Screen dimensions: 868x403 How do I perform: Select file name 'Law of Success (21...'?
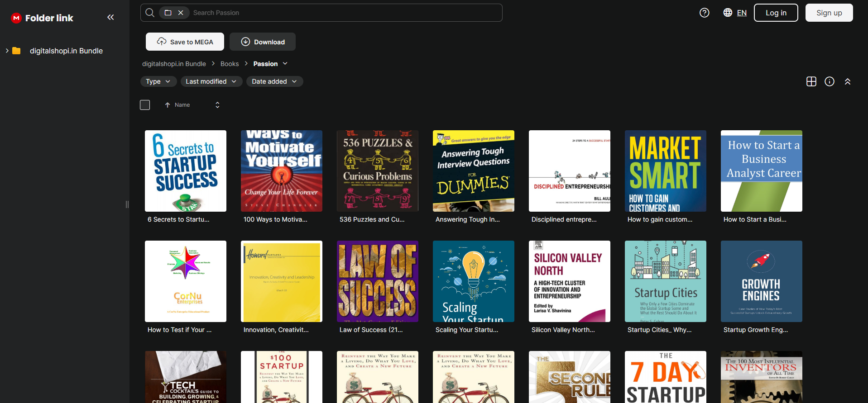click(x=371, y=330)
